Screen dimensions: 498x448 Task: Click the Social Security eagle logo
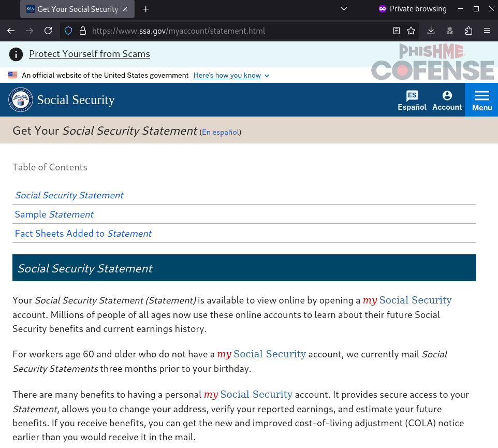coord(21,99)
